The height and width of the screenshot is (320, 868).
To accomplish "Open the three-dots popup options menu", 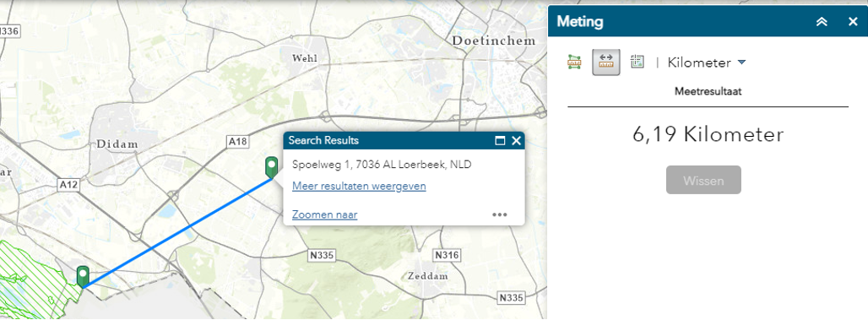I will click(500, 214).
